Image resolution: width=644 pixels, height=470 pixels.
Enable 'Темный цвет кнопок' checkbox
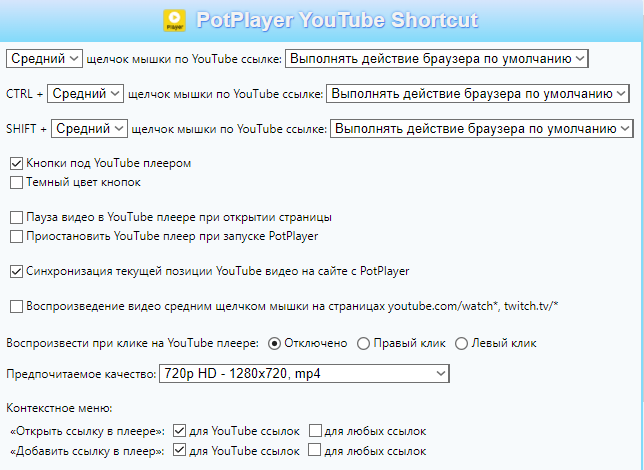pos(16,182)
